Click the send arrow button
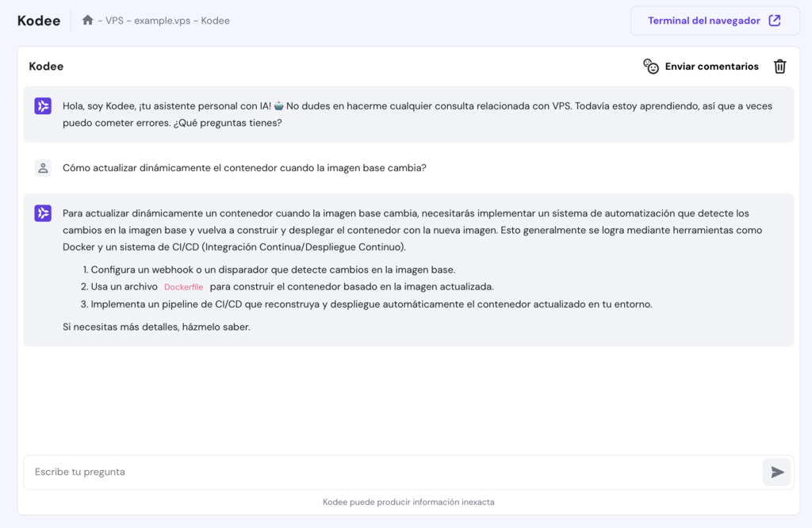 coord(777,472)
